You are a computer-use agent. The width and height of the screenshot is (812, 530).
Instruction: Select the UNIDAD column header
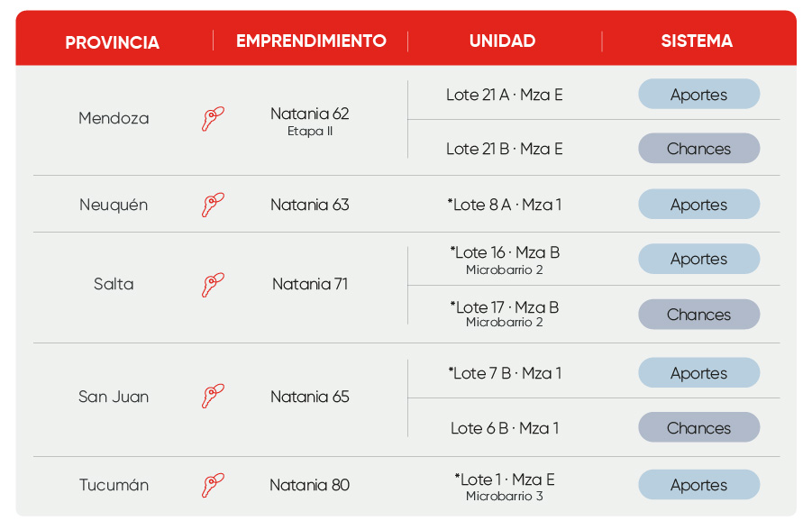pyautogui.click(x=502, y=41)
